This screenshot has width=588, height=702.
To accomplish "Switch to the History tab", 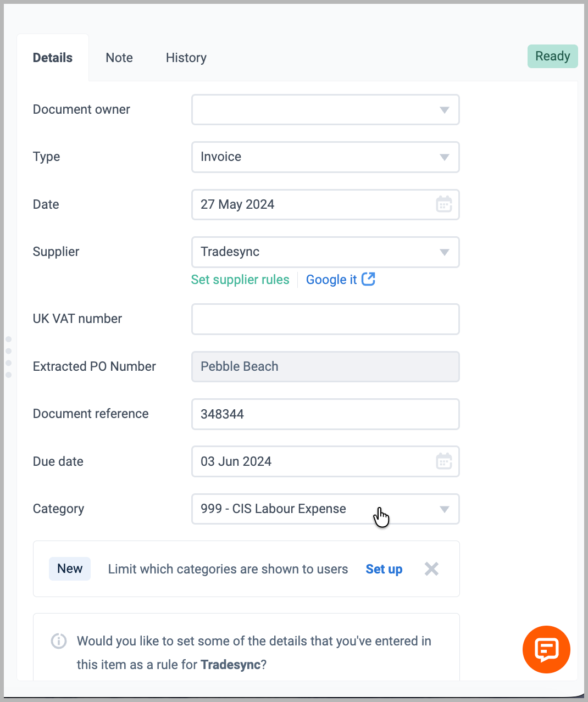I will pos(186,58).
